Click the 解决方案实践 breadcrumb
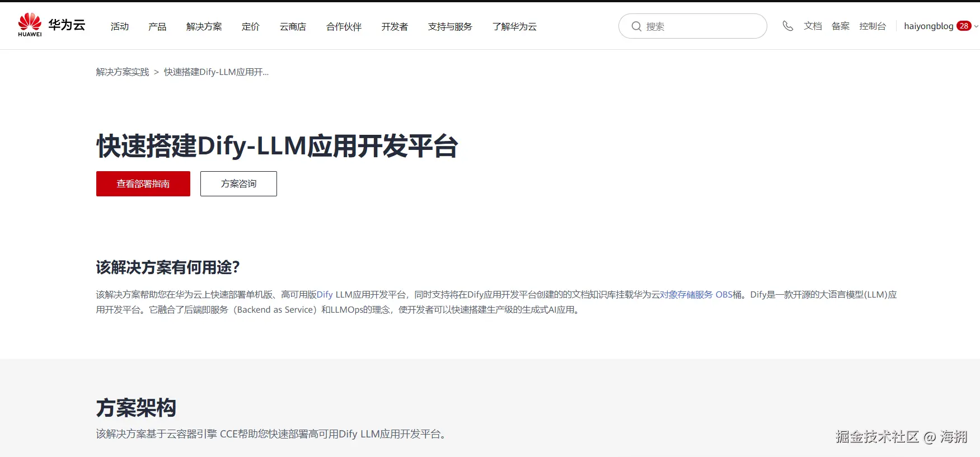The image size is (980, 457). (123, 72)
